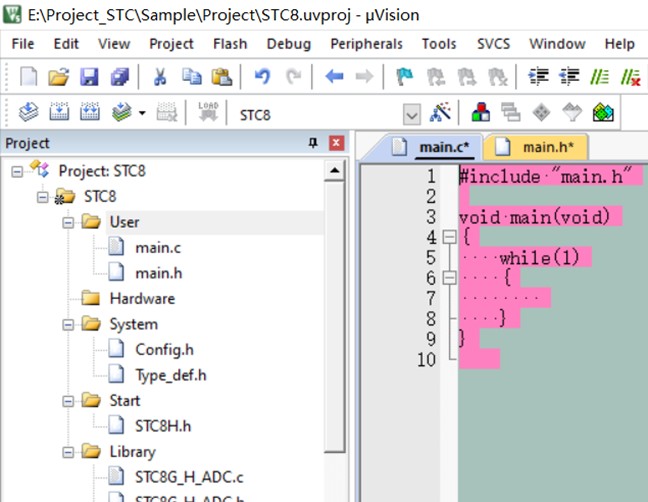
Task: Click the Copy icon
Action: tap(192, 76)
